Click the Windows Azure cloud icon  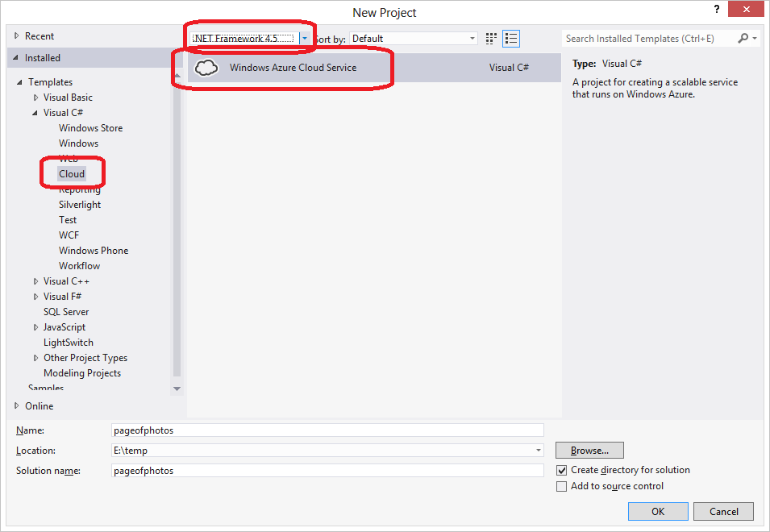(207, 68)
